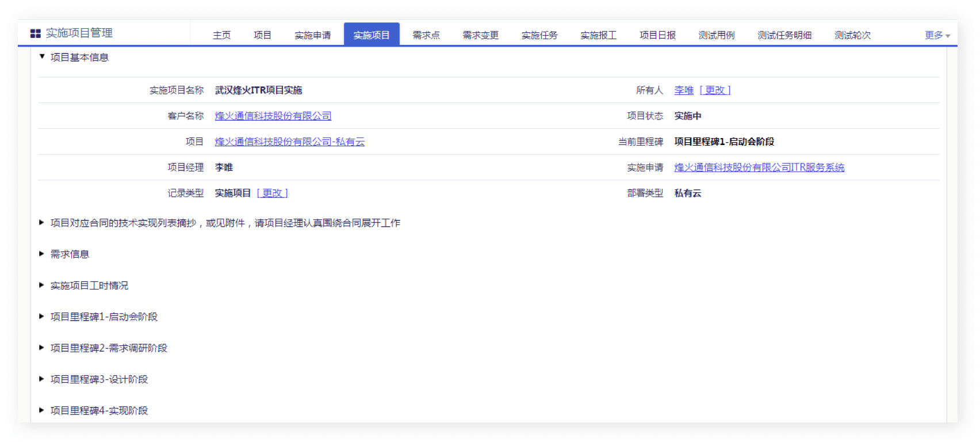
Task: Switch to the 实施任务 tab
Action: pos(539,35)
